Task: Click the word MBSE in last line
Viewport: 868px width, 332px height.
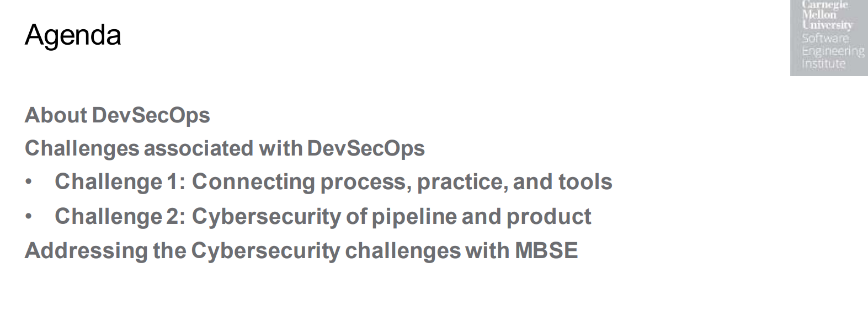Action: 546,251
